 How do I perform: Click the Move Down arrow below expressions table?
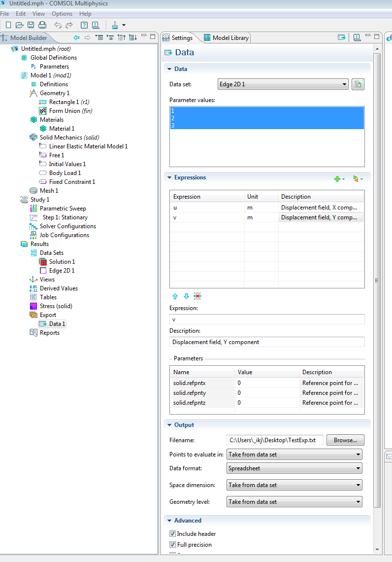pos(186,296)
